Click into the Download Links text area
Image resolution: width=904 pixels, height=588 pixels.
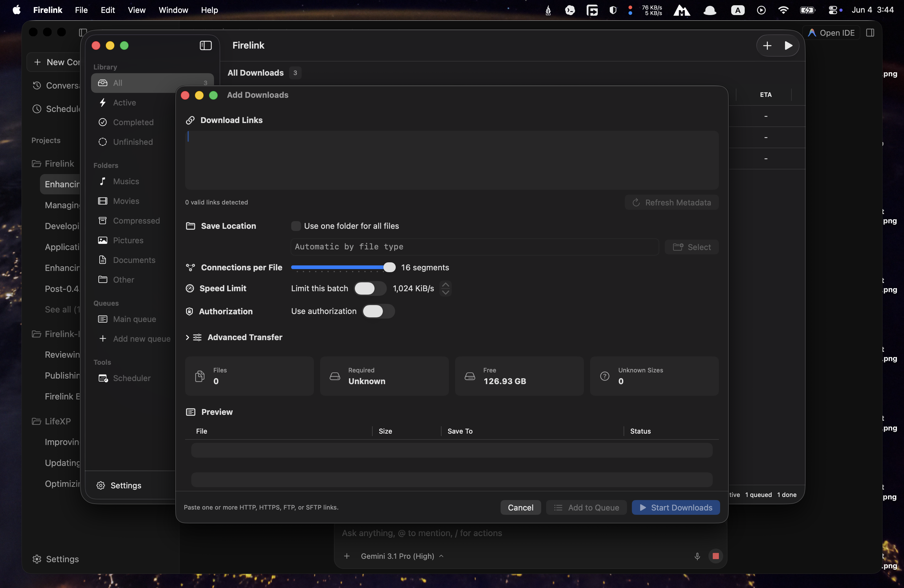click(x=452, y=160)
